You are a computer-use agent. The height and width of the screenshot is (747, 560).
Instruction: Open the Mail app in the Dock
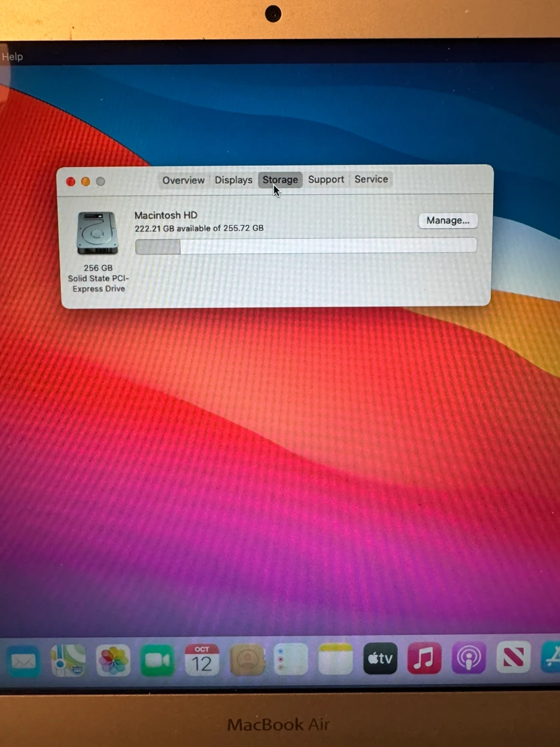[x=23, y=661]
